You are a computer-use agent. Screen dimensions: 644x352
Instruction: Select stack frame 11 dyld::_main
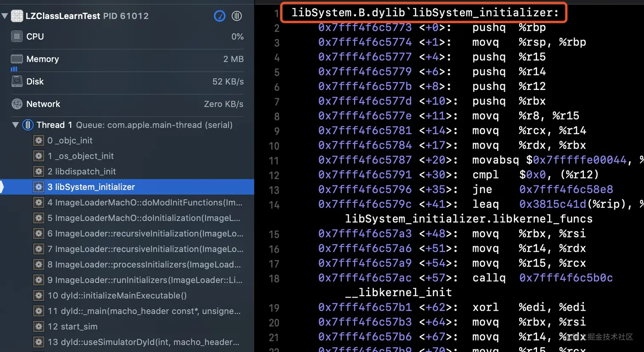tap(127, 311)
